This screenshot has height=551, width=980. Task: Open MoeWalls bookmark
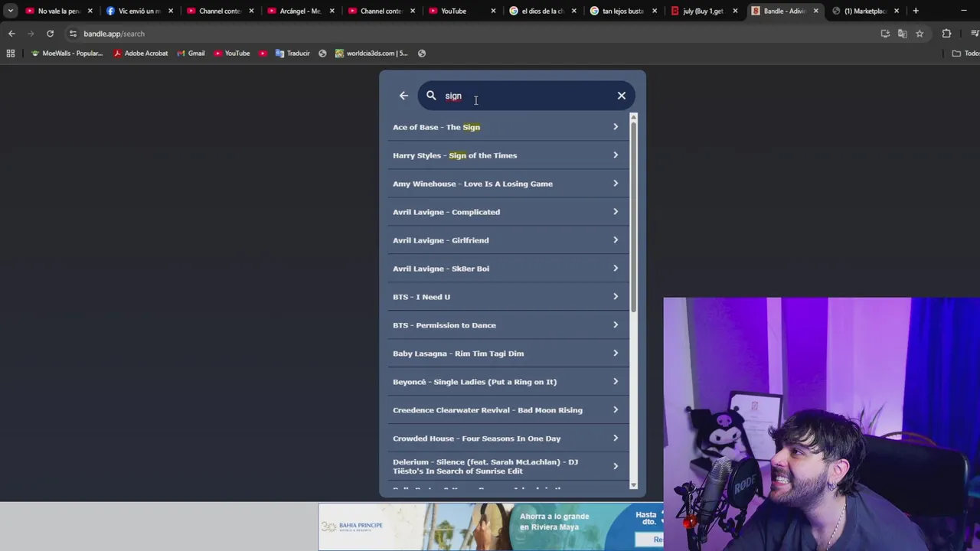pyautogui.click(x=67, y=54)
